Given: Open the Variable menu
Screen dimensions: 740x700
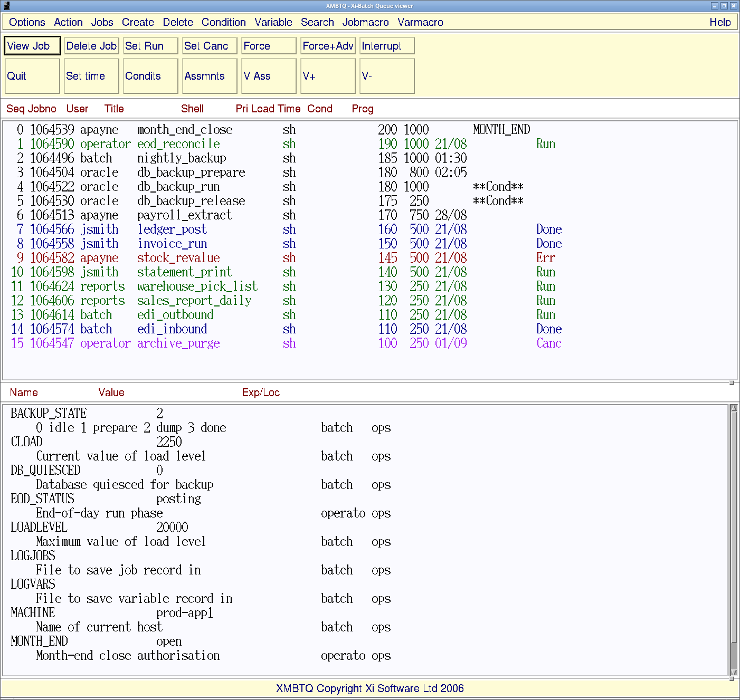Looking at the screenshot, I should pos(273,22).
